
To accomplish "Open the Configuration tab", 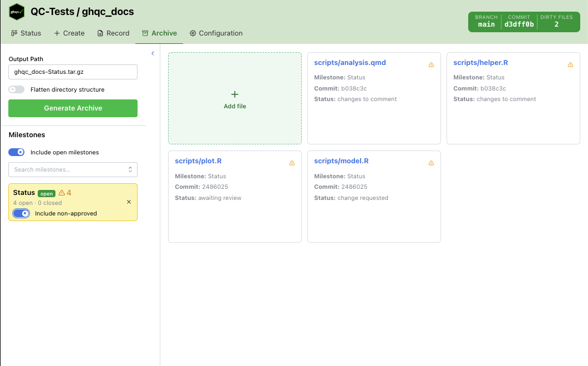I will pyautogui.click(x=216, y=33).
